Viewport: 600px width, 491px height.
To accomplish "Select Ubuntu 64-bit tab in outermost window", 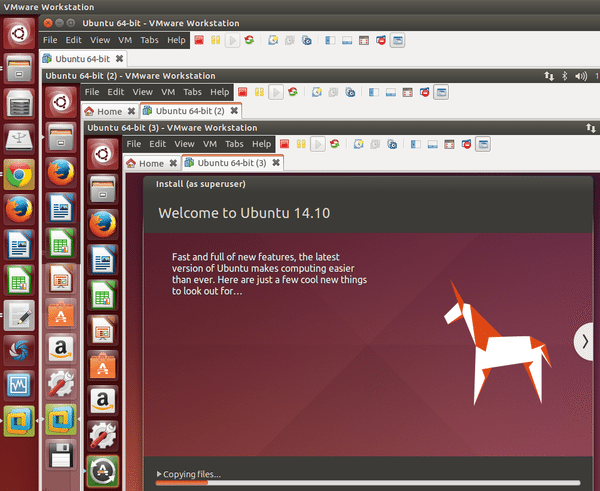I will point(82,59).
